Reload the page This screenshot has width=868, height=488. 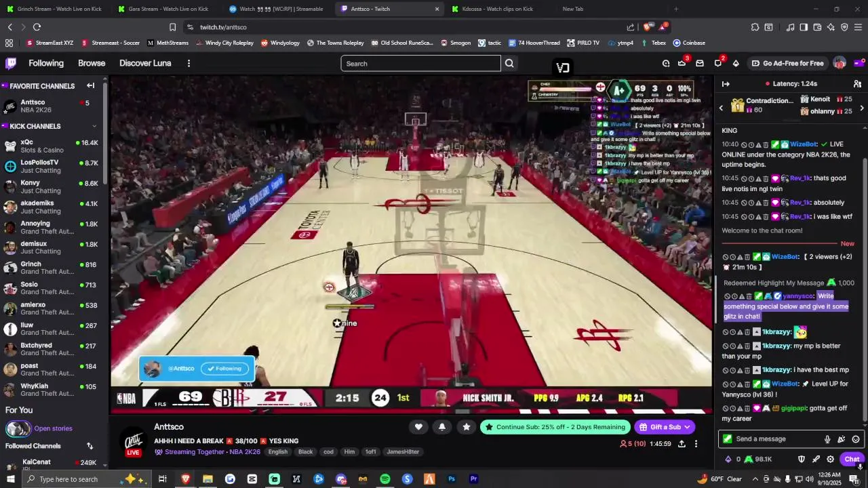[x=37, y=27]
